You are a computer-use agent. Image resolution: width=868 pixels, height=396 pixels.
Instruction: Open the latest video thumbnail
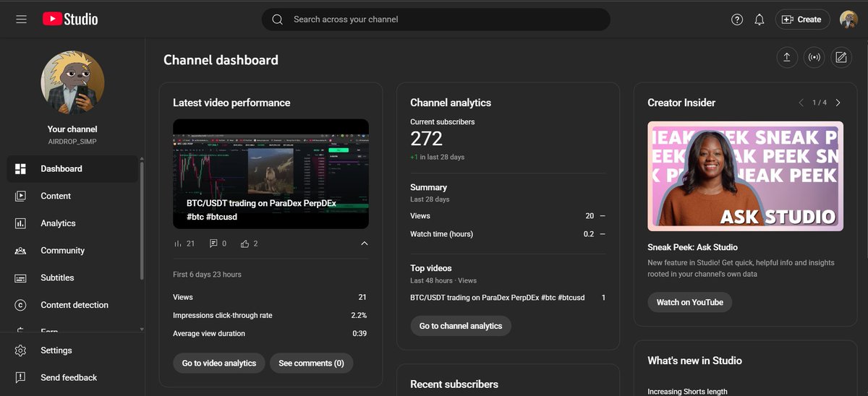(x=271, y=174)
